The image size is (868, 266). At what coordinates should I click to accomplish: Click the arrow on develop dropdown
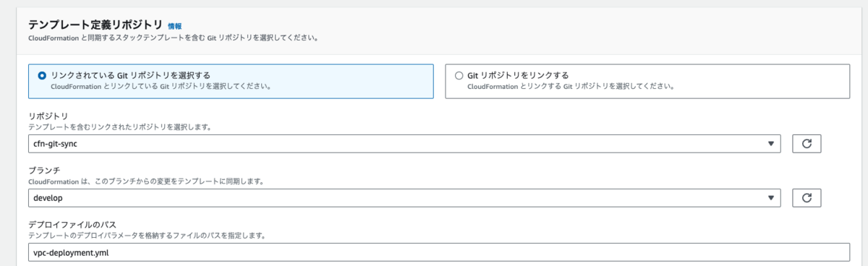[770, 197]
